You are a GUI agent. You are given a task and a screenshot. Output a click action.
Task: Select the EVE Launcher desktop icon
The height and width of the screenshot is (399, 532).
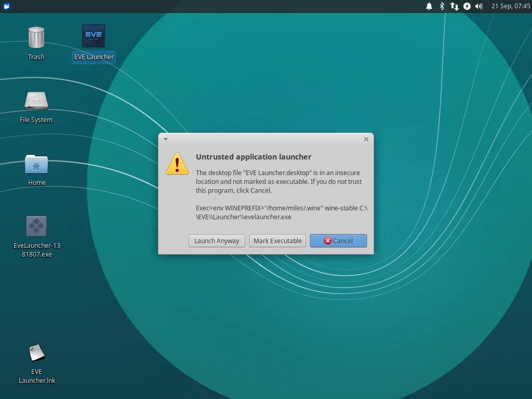[94, 36]
